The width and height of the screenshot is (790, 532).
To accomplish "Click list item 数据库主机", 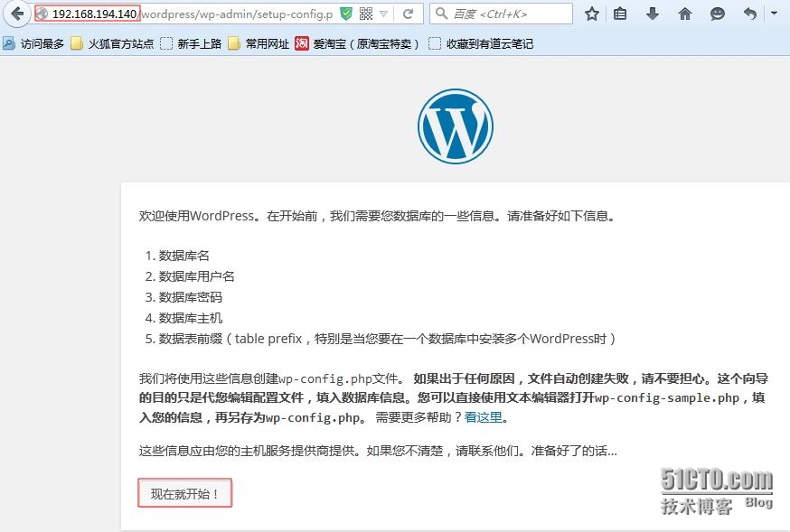I will [191, 318].
